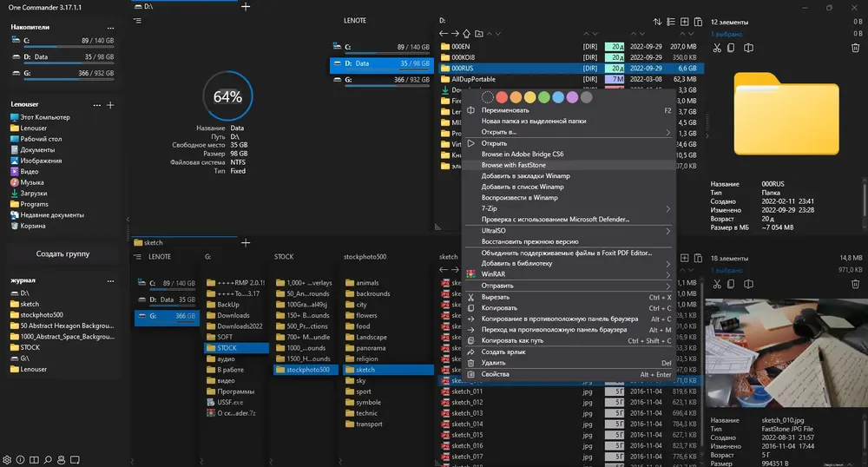Click the info icon in bottom bar

[20, 460]
